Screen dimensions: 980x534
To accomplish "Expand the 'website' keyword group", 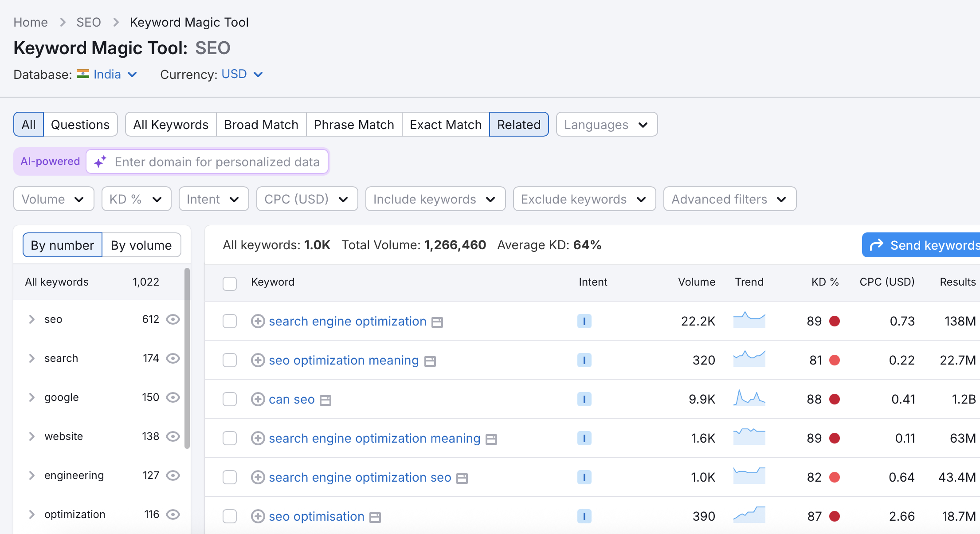I will click(31, 436).
